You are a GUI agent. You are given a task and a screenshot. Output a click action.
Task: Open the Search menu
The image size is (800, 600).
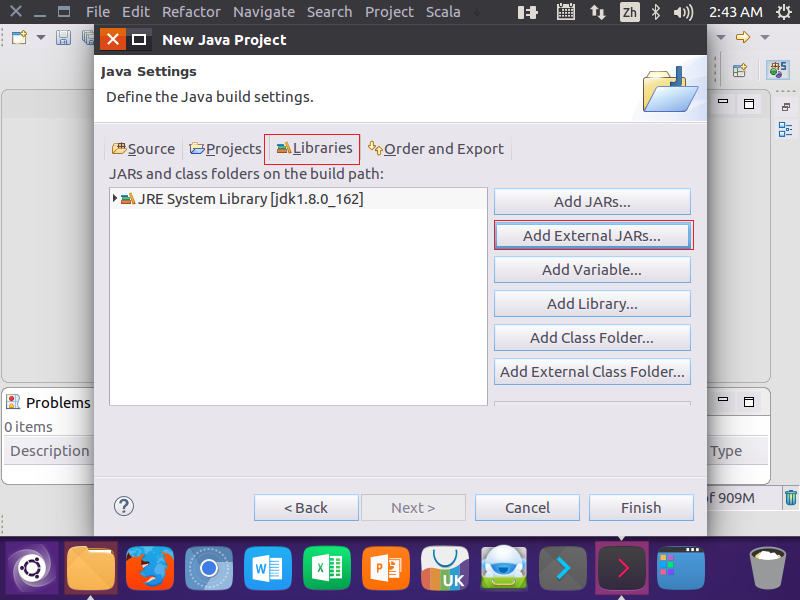tap(329, 12)
